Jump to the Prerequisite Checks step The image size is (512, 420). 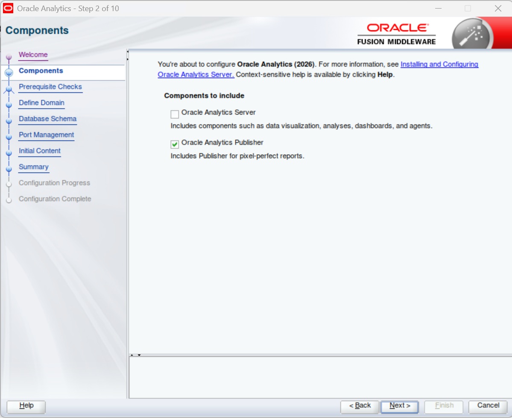(50, 87)
